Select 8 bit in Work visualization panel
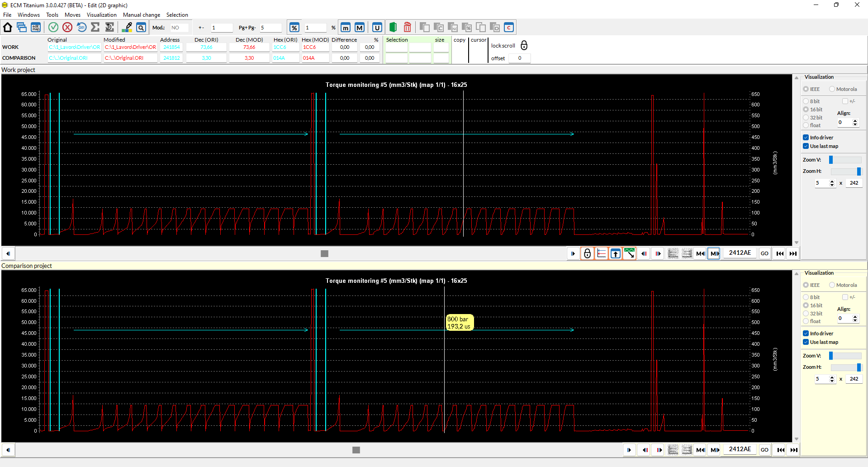 click(x=806, y=101)
